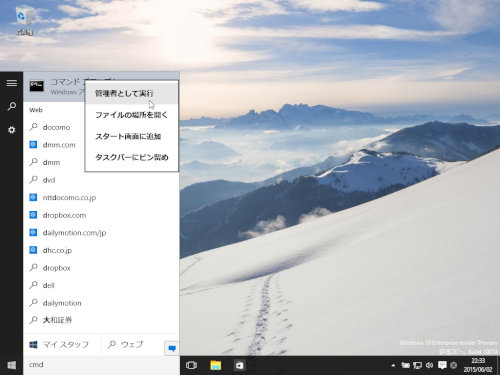Click the blue feedback chat icon
The height and width of the screenshot is (375, 500).
tap(172, 349)
